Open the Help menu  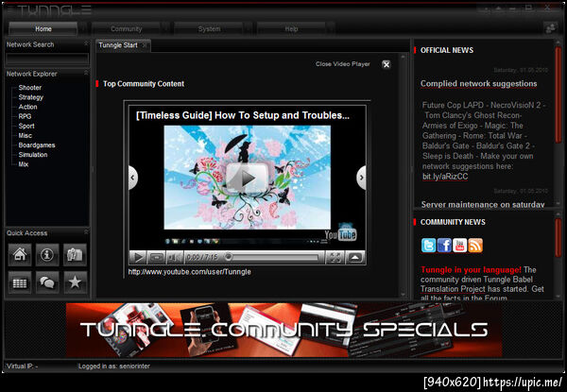pos(291,29)
